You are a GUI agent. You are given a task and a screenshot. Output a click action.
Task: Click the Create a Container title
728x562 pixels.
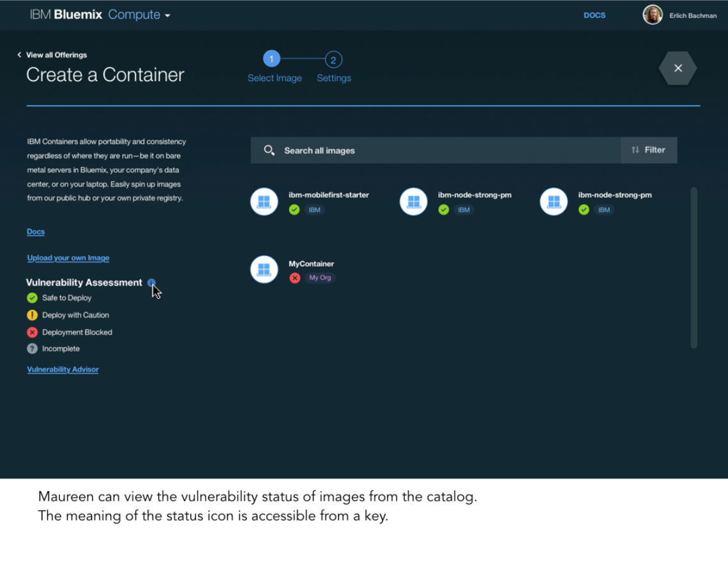pos(105,75)
